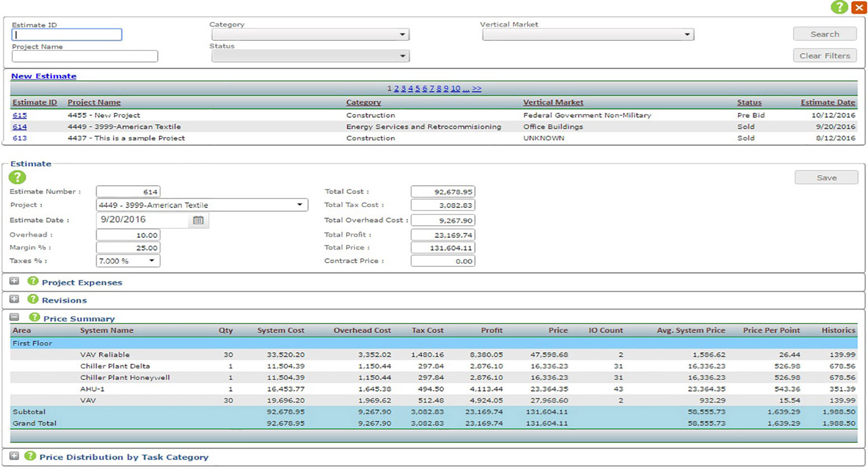The height and width of the screenshot is (470, 868).
Task: Go to page 2 of estimates
Action: click(396, 88)
